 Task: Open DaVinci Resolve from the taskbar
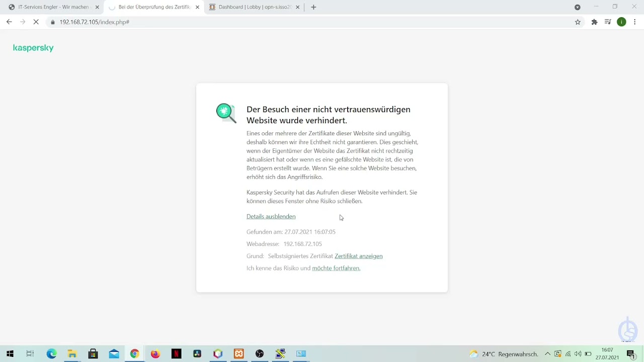click(x=197, y=354)
